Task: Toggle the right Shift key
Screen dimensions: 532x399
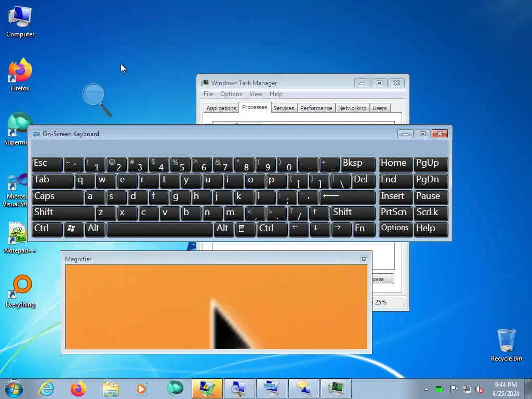Action: (353, 214)
